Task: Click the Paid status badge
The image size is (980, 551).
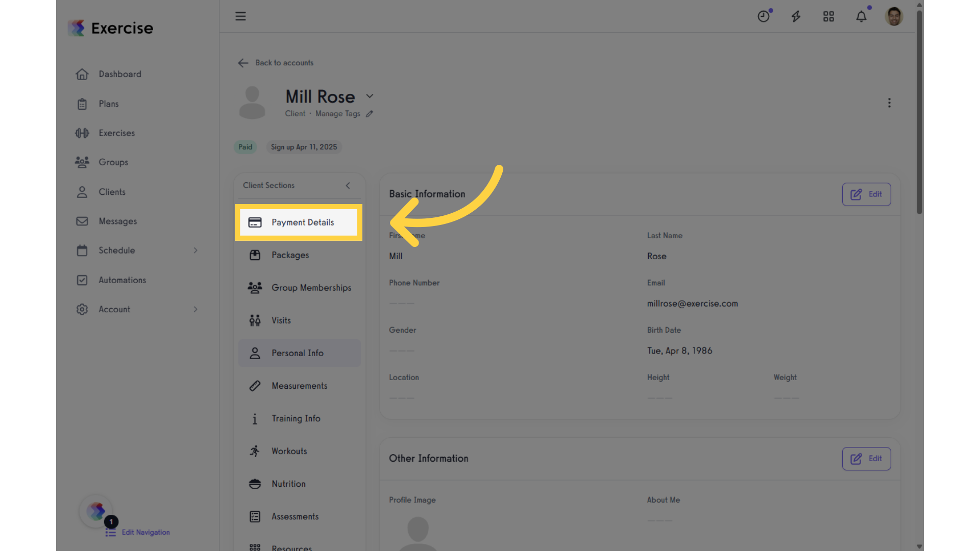Action: 245,147
